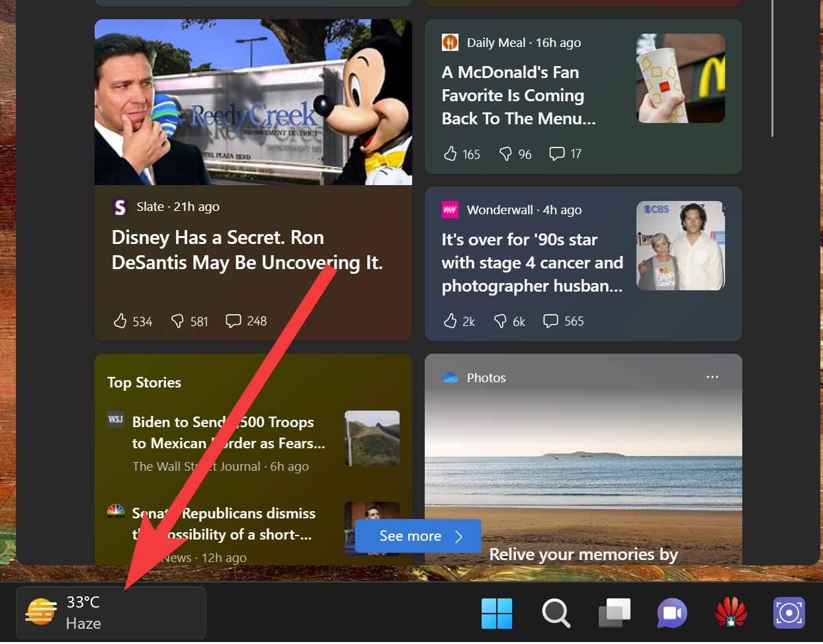
Task: Click the Photos card title
Action: (x=486, y=378)
